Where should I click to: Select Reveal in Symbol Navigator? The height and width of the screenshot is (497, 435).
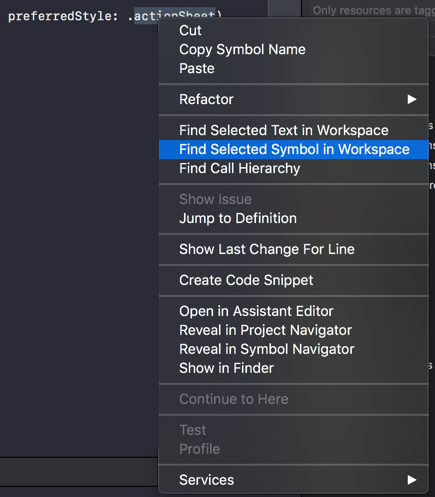(293, 349)
